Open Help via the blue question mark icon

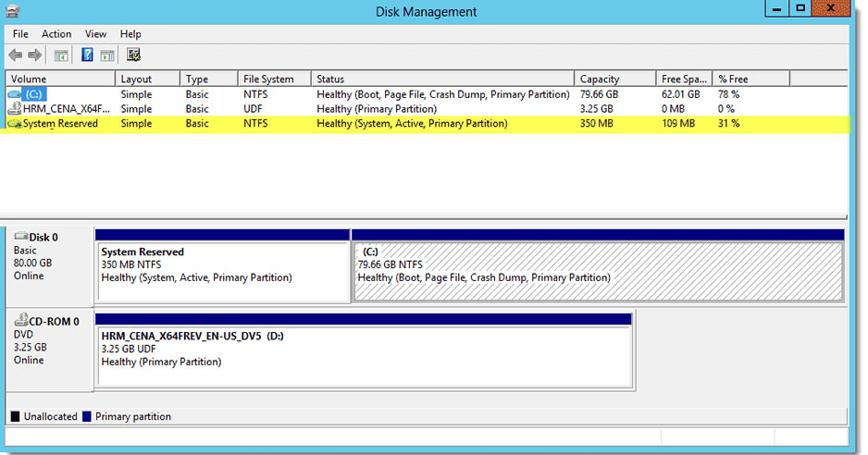87,55
